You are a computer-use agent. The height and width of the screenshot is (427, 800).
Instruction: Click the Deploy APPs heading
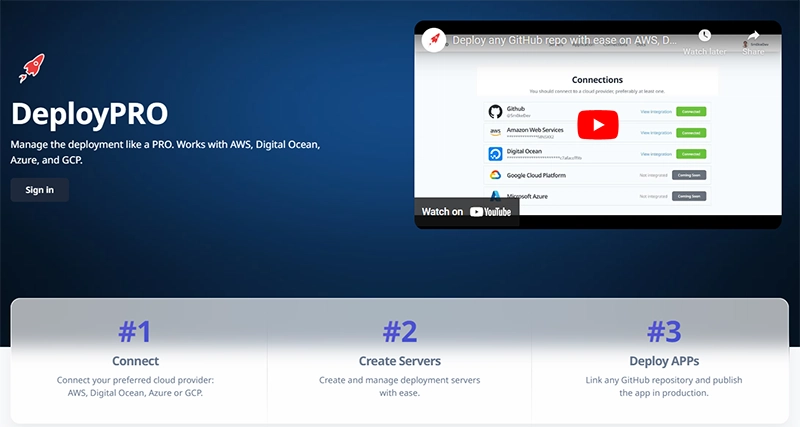point(664,361)
